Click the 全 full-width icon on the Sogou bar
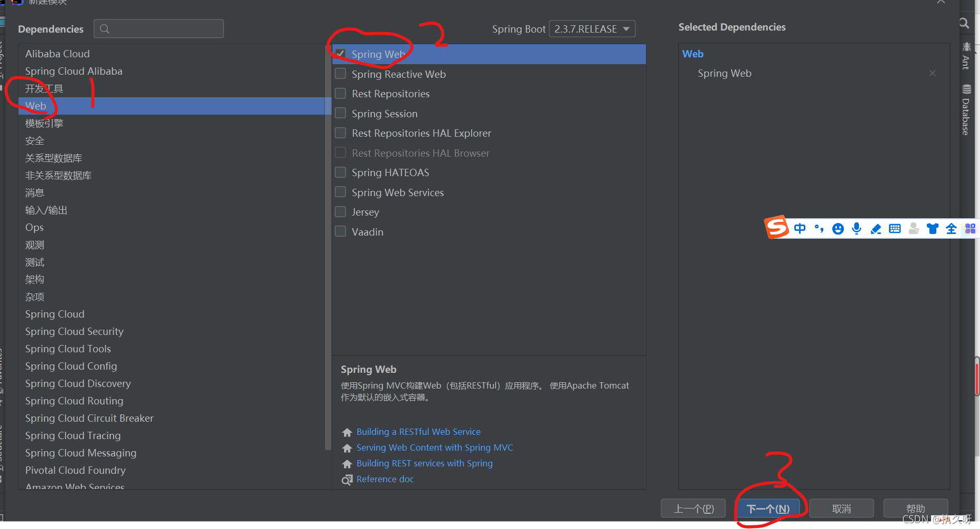 coord(951,228)
